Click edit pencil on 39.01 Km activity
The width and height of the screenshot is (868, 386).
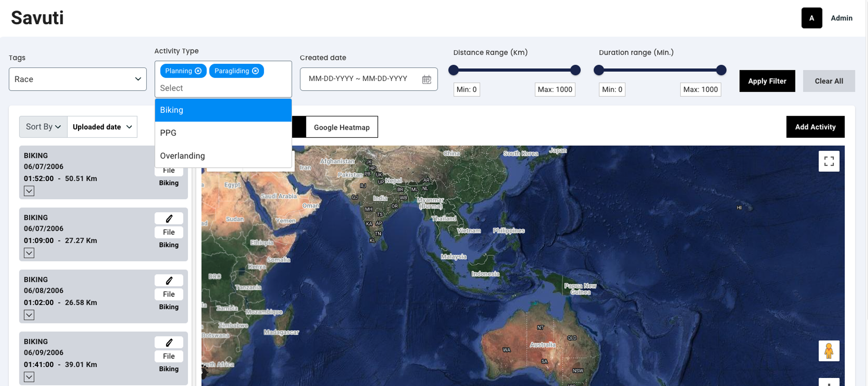(x=169, y=342)
